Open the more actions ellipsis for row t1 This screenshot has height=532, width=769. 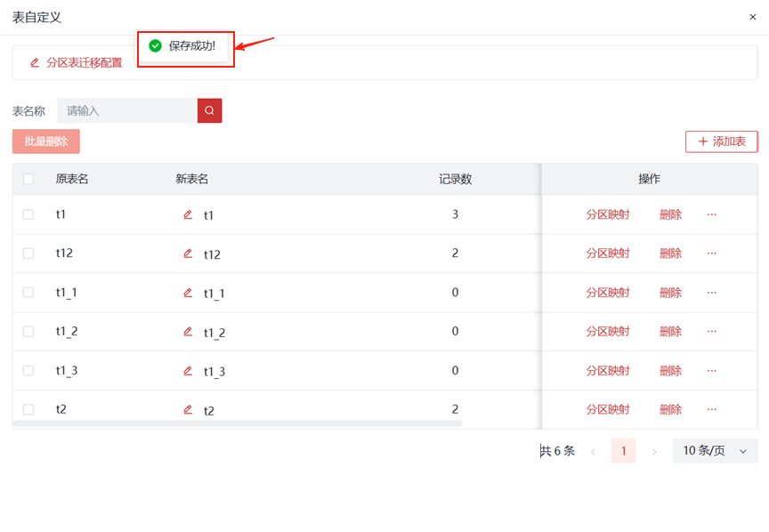tap(711, 214)
